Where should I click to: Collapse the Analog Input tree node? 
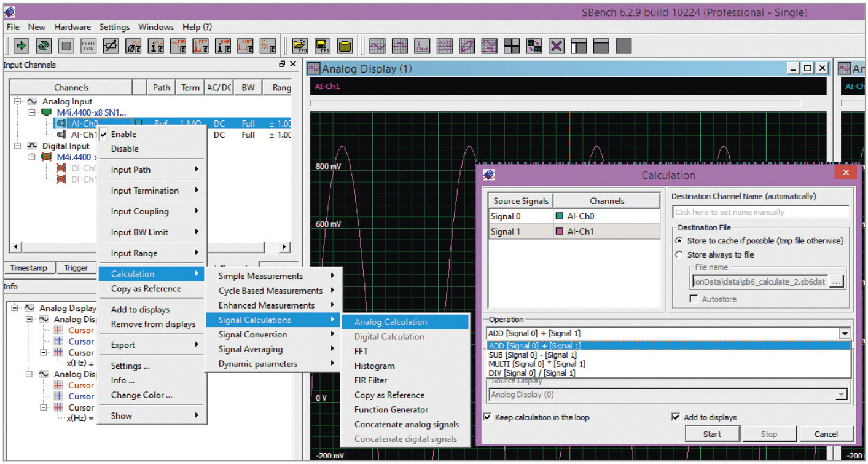(x=18, y=101)
